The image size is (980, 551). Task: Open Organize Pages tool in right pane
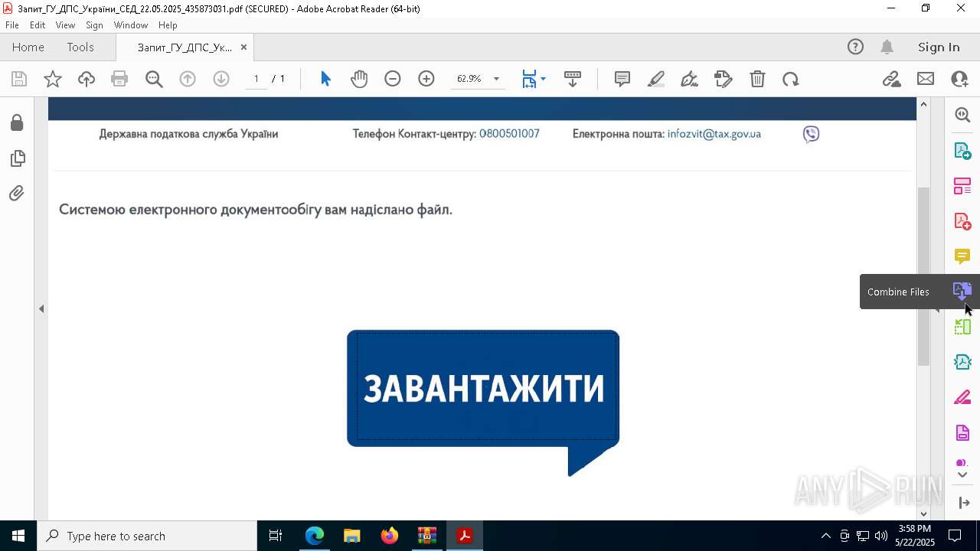pos(962,186)
